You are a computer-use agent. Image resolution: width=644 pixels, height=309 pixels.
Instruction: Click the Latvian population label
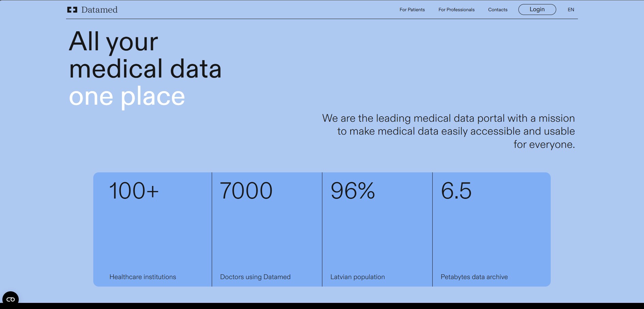click(x=358, y=277)
